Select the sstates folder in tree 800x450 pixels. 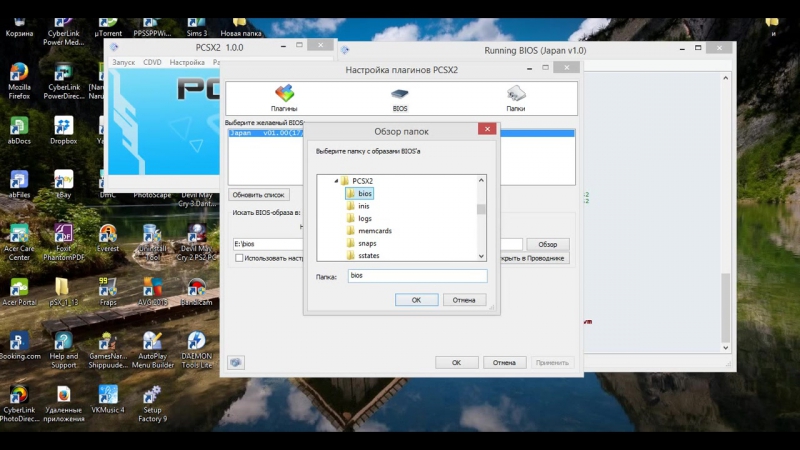coord(368,256)
